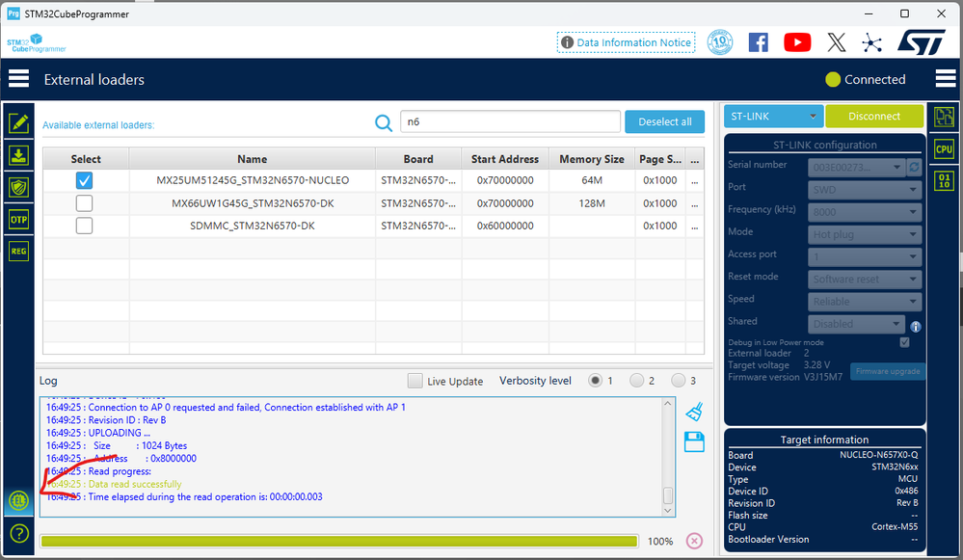Open the ST YouTube channel icon

point(797,42)
